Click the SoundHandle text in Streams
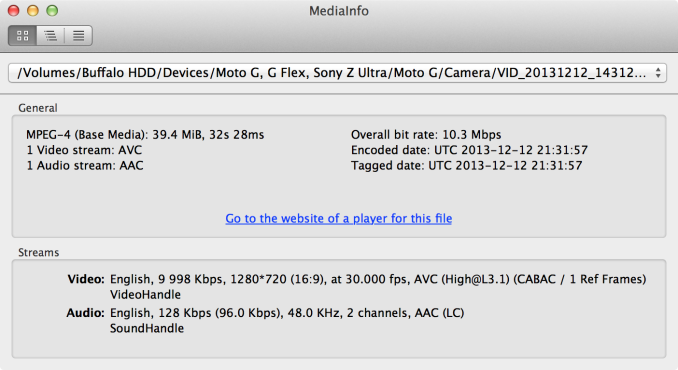This screenshot has height=370, width=678. [147, 329]
